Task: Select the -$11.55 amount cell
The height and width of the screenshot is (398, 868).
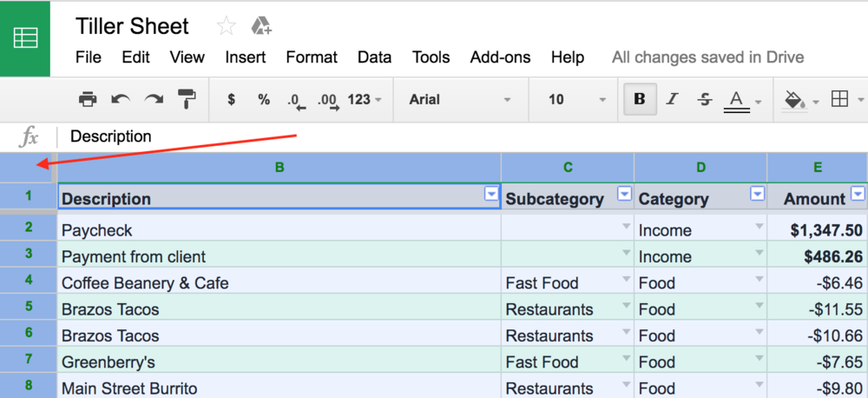Action: (x=818, y=307)
